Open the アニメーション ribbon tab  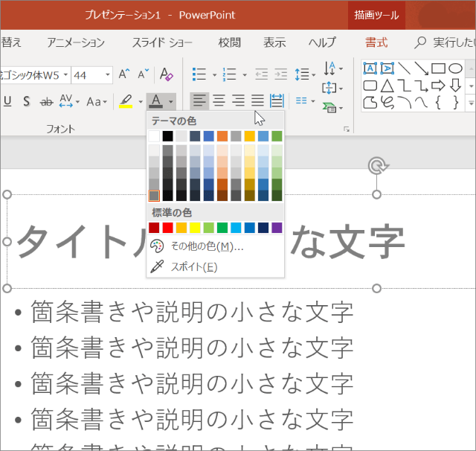pyautogui.click(x=76, y=42)
